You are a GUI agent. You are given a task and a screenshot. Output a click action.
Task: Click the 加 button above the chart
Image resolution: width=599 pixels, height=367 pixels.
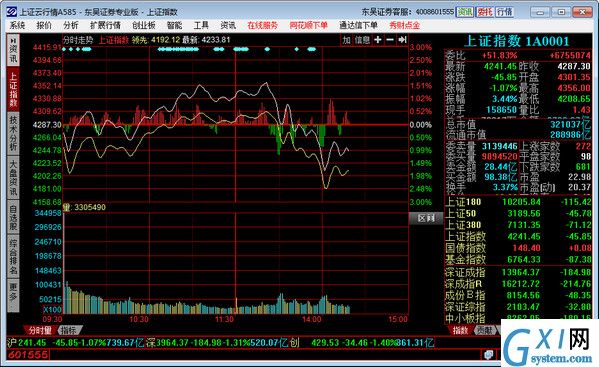[x=346, y=40]
